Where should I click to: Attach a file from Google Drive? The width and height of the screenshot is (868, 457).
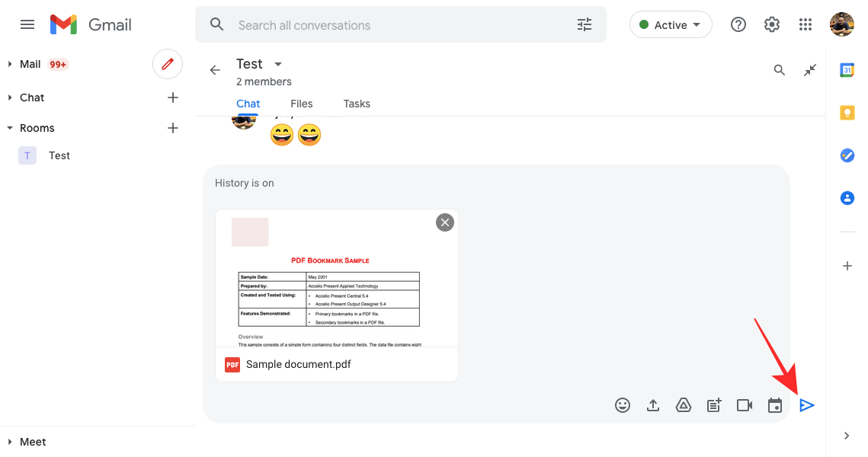click(x=684, y=405)
